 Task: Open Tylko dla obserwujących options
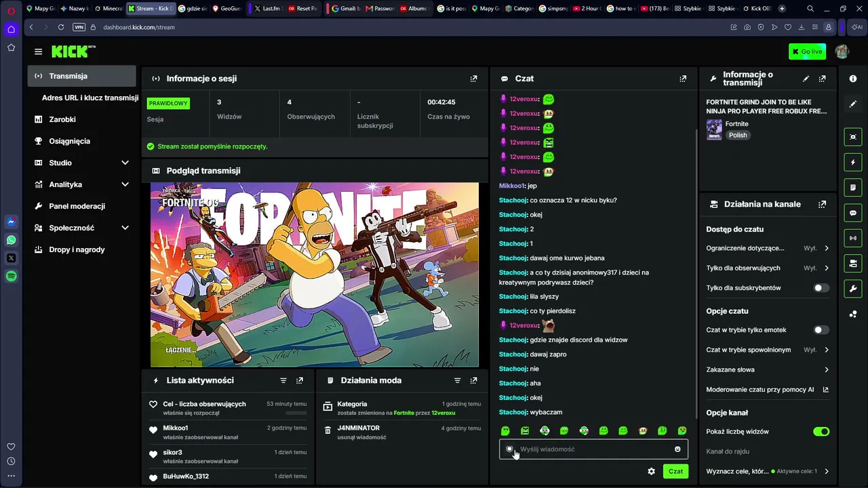pos(768,268)
